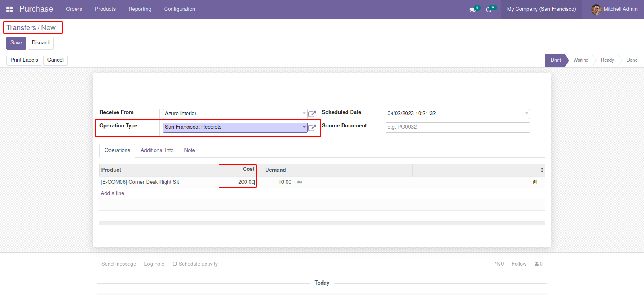The image size is (644, 295).
Task: Click the Print Labels button
Action: click(24, 60)
